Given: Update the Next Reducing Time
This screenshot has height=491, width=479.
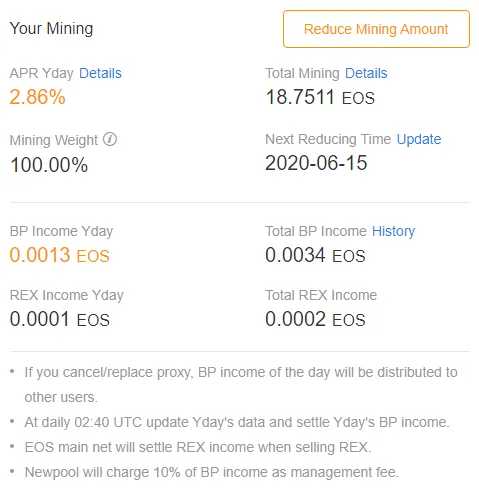Looking at the screenshot, I should pyautogui.click(x=419, y=139).
